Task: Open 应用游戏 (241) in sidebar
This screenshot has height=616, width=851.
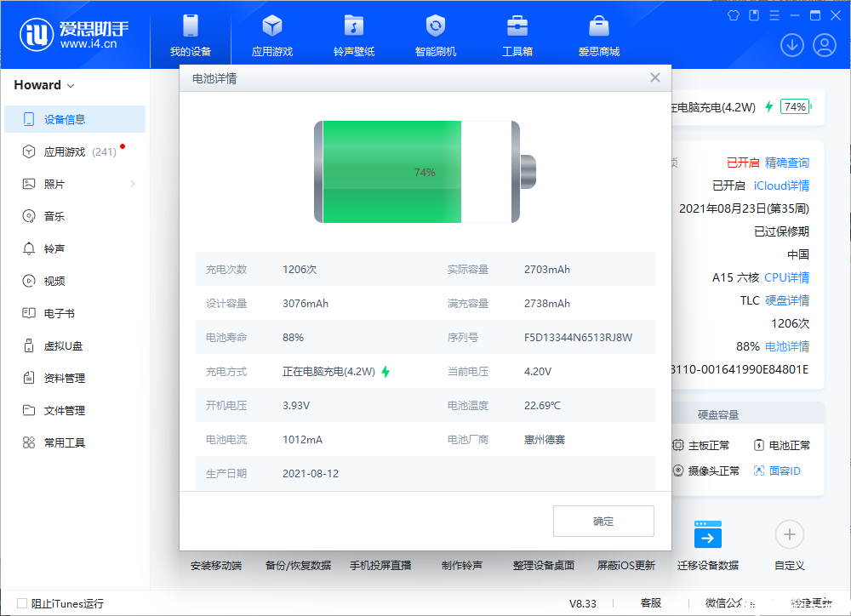Action: (75, 152)
